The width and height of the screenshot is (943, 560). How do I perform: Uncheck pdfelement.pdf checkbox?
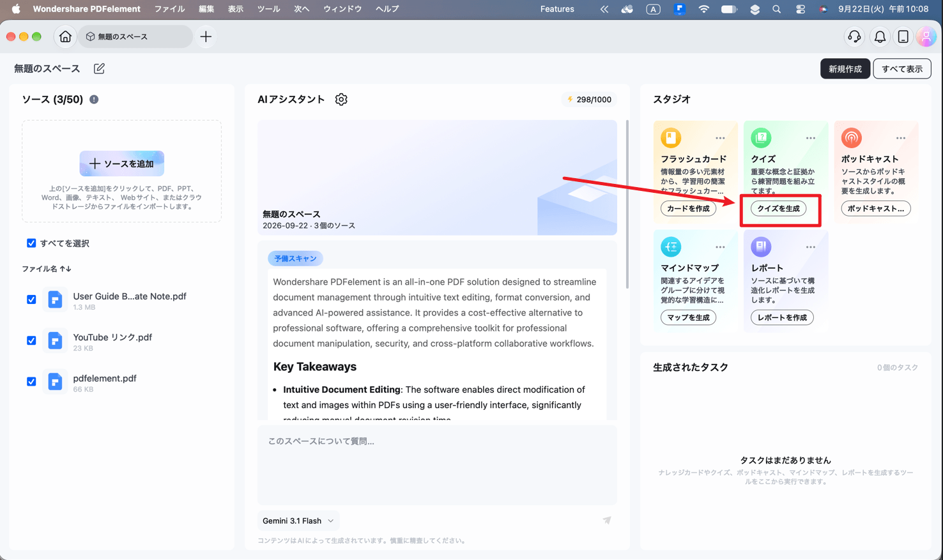(31, 381)
